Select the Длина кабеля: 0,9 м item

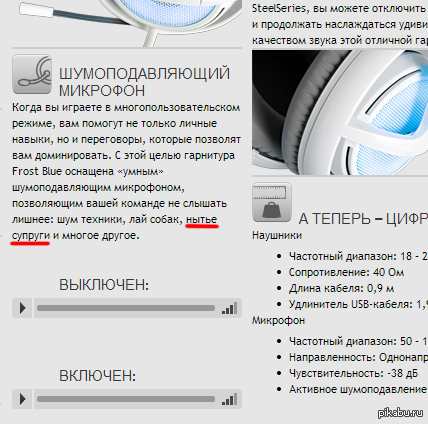(x=341, y=288)
